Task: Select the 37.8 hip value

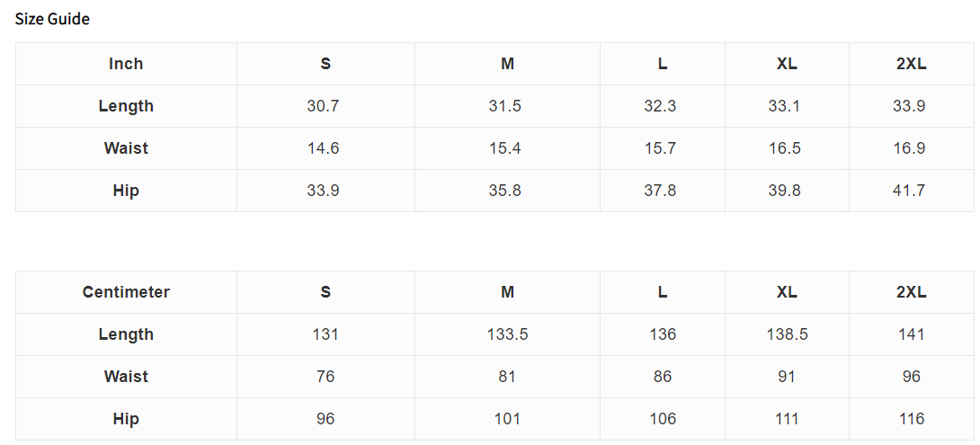Action: point(663,191)
